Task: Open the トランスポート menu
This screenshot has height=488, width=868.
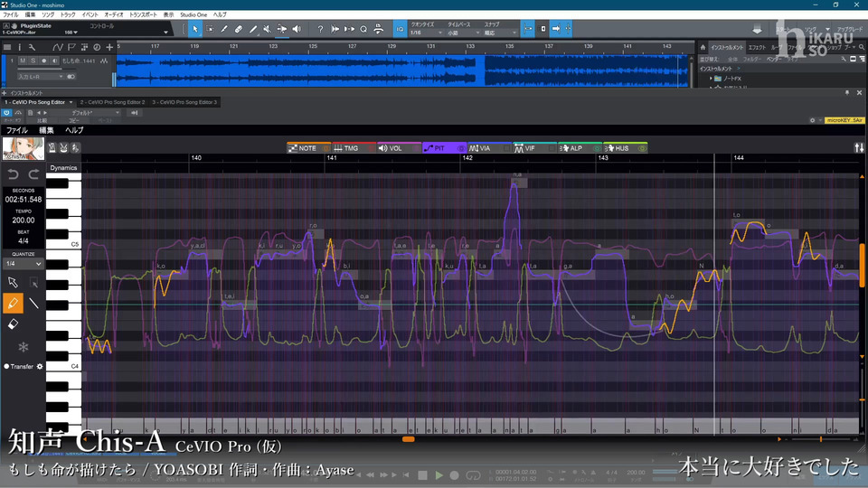Action: point(143,15)
